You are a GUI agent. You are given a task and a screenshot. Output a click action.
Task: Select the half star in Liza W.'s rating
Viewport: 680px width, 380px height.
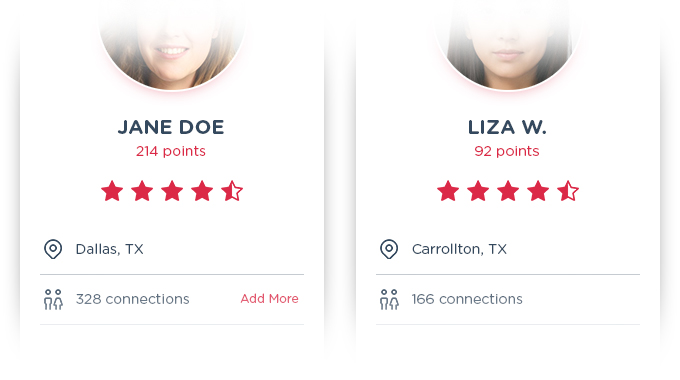pos(568,191)
